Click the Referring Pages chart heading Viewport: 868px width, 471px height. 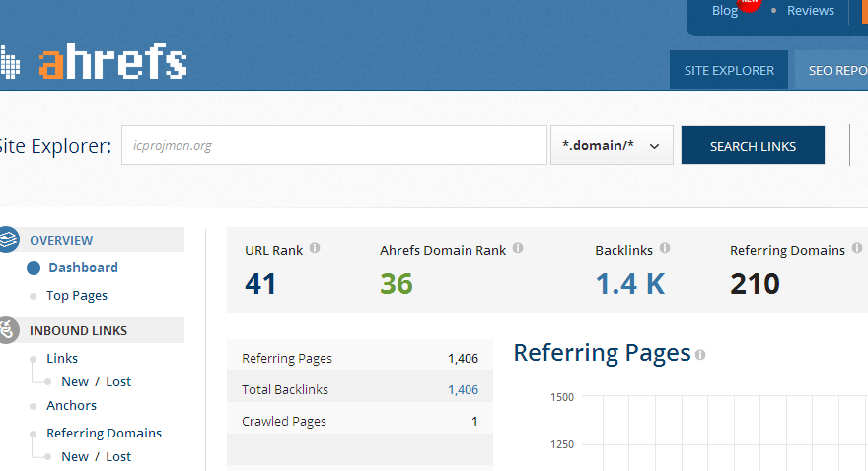click(603, 353)
